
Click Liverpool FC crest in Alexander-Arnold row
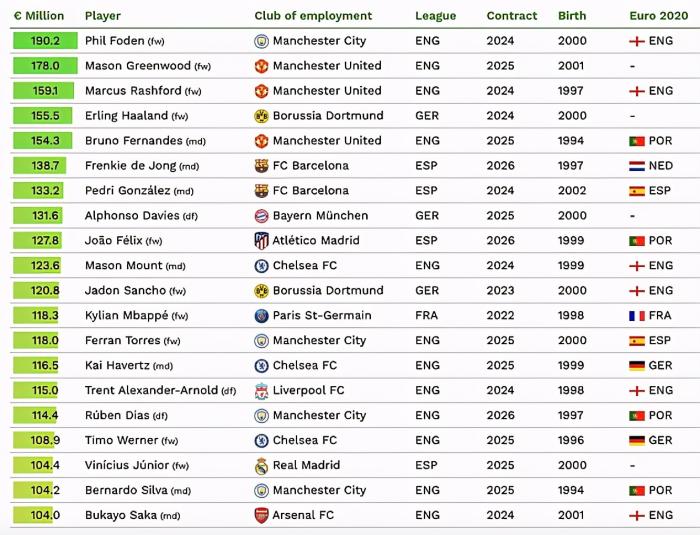pos(262,391)
